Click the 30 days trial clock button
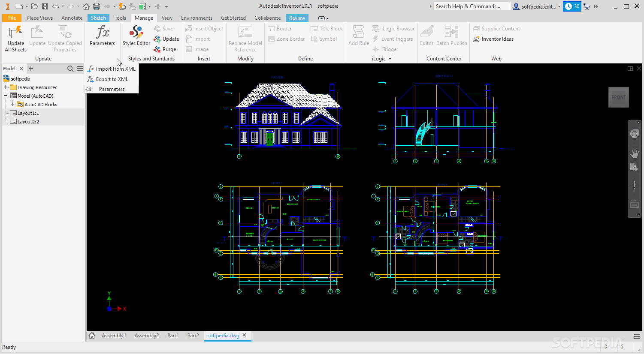Screen dimensions: 644x354 pyautogui.click(x=572, y=6)
